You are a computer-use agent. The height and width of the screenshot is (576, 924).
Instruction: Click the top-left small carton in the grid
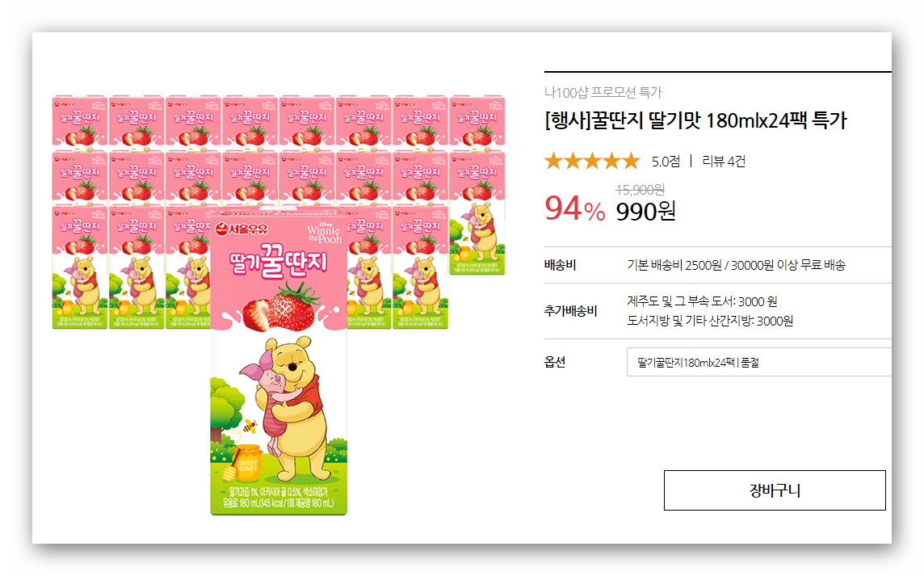click(79, 122)
